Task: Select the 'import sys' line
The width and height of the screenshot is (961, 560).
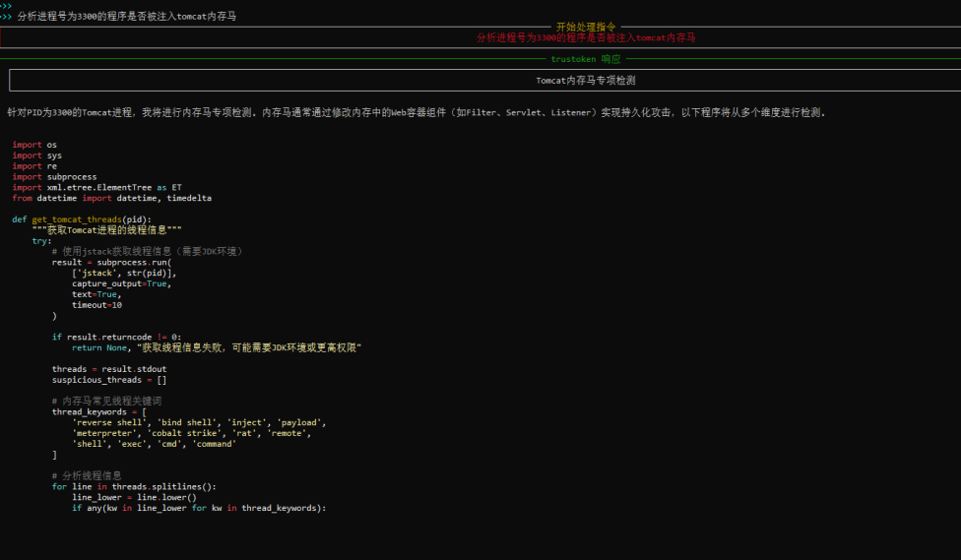Action: (36, 156)
